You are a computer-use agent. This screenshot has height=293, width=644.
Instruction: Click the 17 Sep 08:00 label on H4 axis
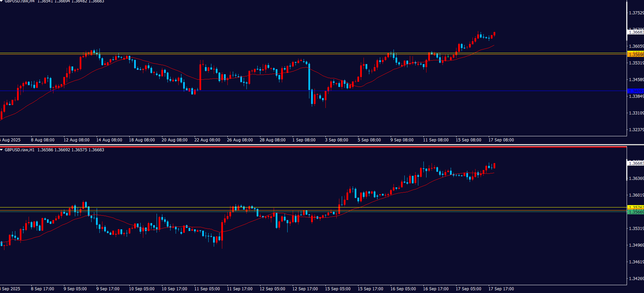point(501,140)
